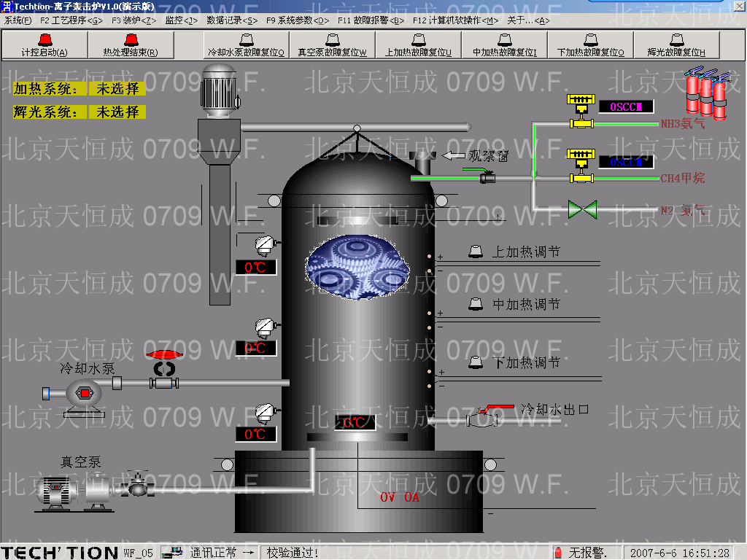This screenshot has width=747, height=560.
Task: Open the F2 工艺程序 menu
Action: [x=71, y=20]
